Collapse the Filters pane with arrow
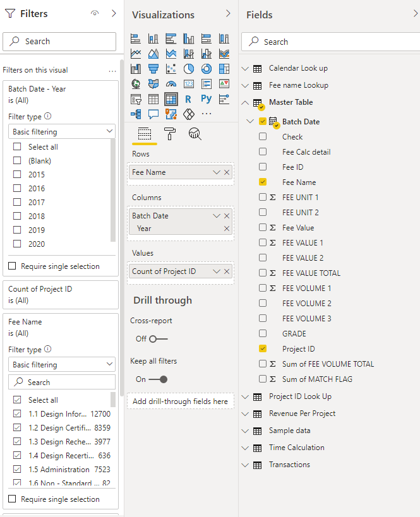 114,13
